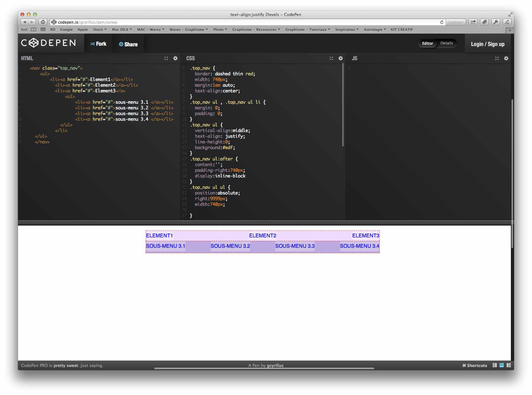Expand Warez - Graphisme bookmarks folder
The height and width of the screenshot is (395, 532).
point(189,30)
